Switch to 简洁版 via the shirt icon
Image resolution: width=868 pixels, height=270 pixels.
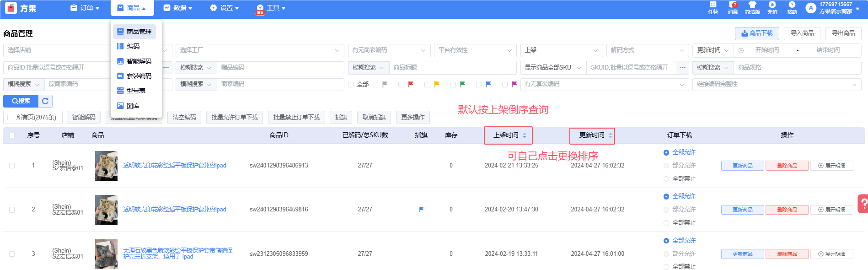752,8
